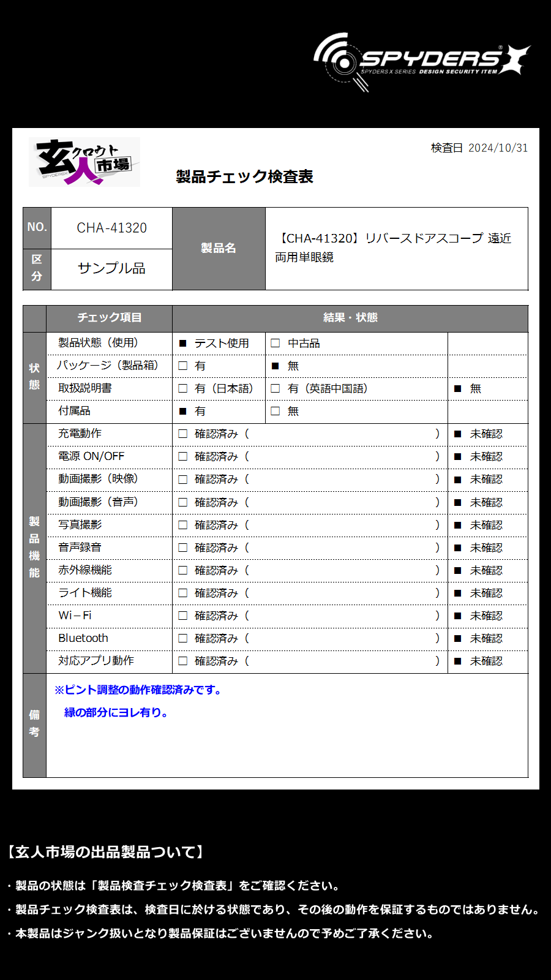Click the SPYDERS X logo

[x=421, y=62]
